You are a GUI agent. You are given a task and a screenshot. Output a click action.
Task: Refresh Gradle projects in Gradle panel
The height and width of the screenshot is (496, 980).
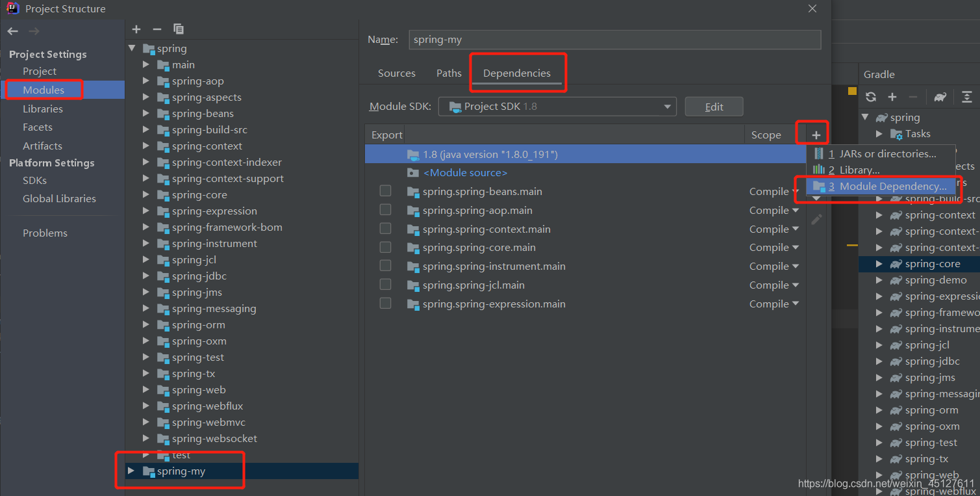[871, 97]
